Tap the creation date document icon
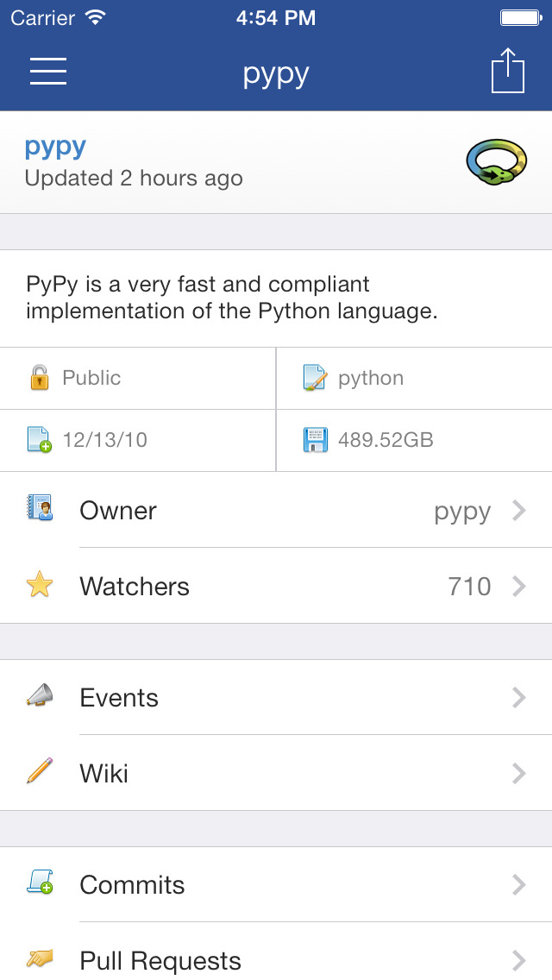Image resolution: width=552 pixels, height=980 pixels. pyautogui.click(x=40, y=440)
